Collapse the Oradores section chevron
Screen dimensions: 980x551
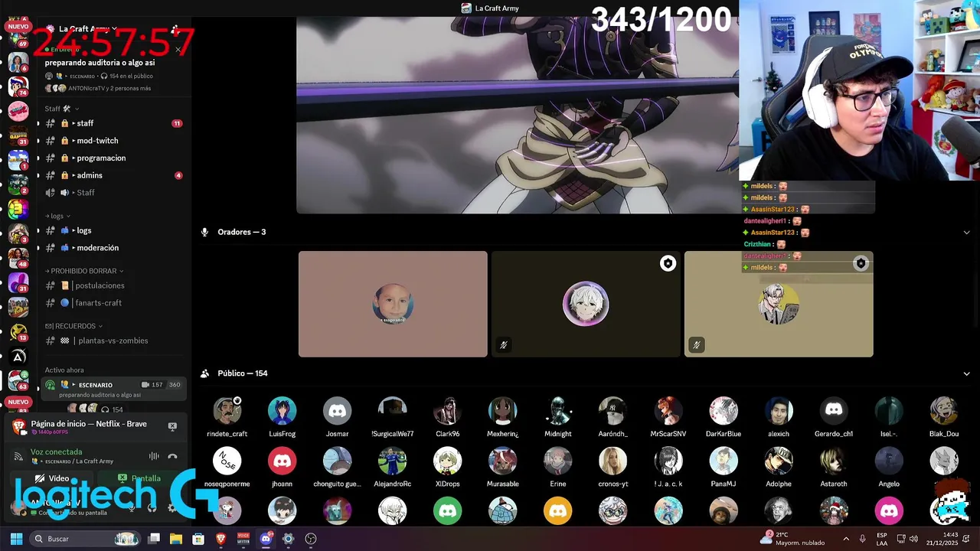[x=966, y=232]
